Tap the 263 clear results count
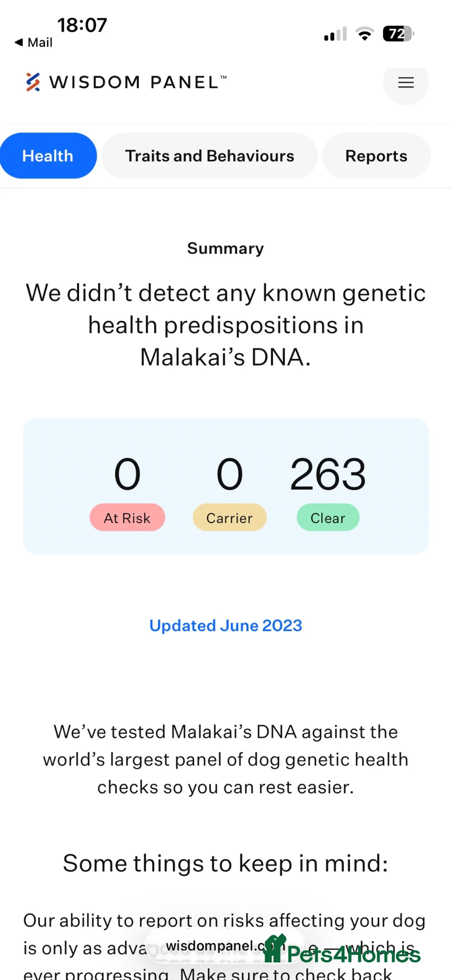This screenshot has width=452, height=980. [328, 474]
